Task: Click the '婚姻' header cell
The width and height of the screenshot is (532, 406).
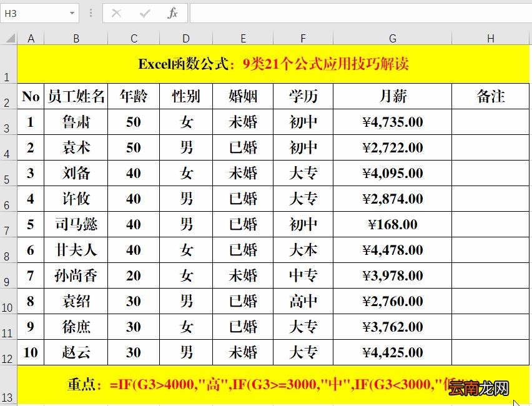Action: [x=243, y=96]
